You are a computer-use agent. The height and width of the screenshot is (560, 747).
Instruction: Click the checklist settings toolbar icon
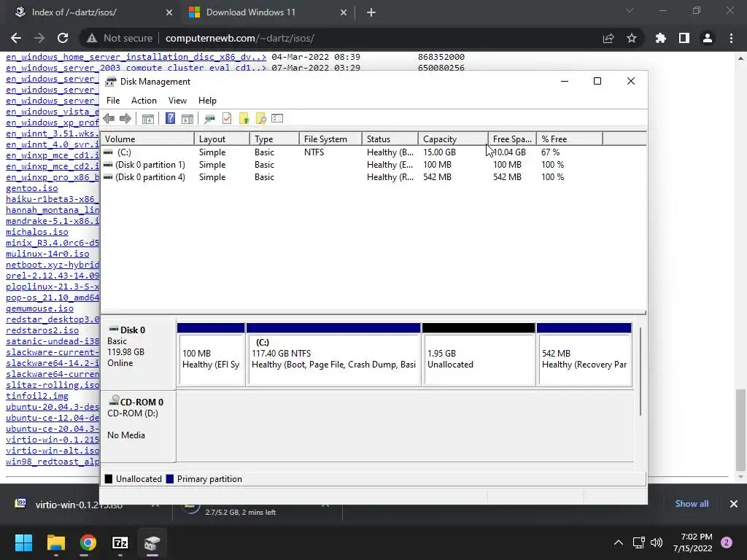tap(277, 119)
